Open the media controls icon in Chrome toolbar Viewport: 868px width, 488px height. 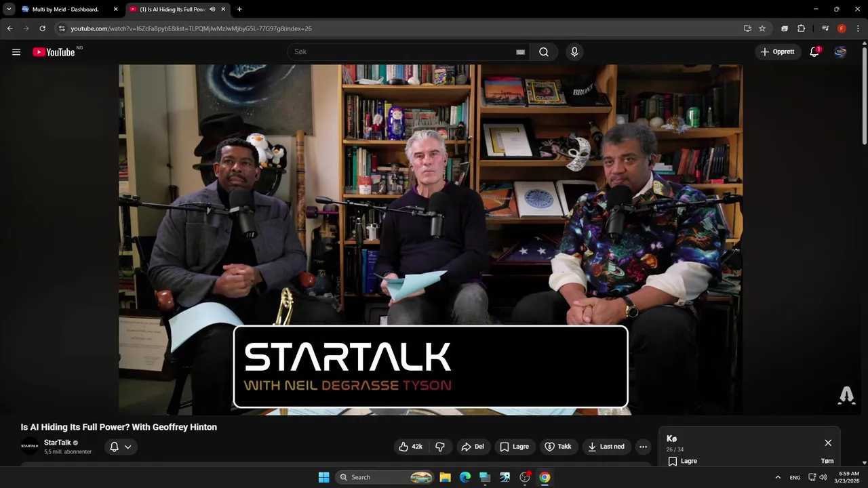pos(825,28)
